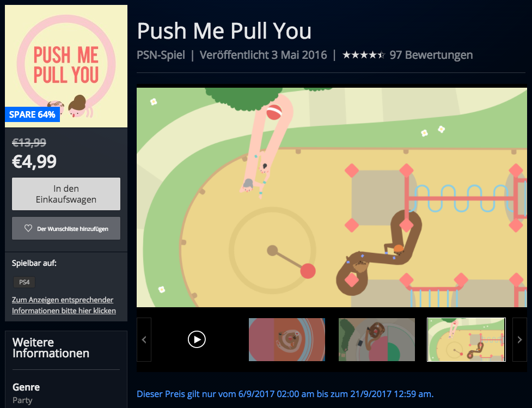Open the red circular arena screenshot thumbnail
This screenshot has height=408, width=532.
point(287,339)
